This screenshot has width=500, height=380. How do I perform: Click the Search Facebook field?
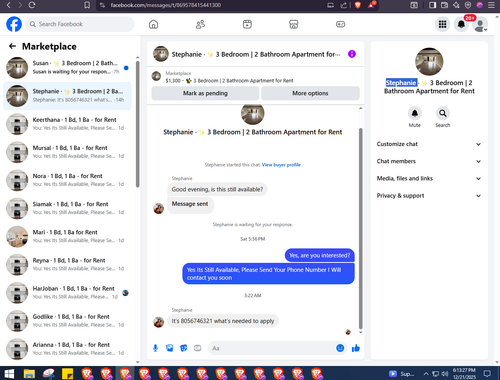[x=80, y=24]
